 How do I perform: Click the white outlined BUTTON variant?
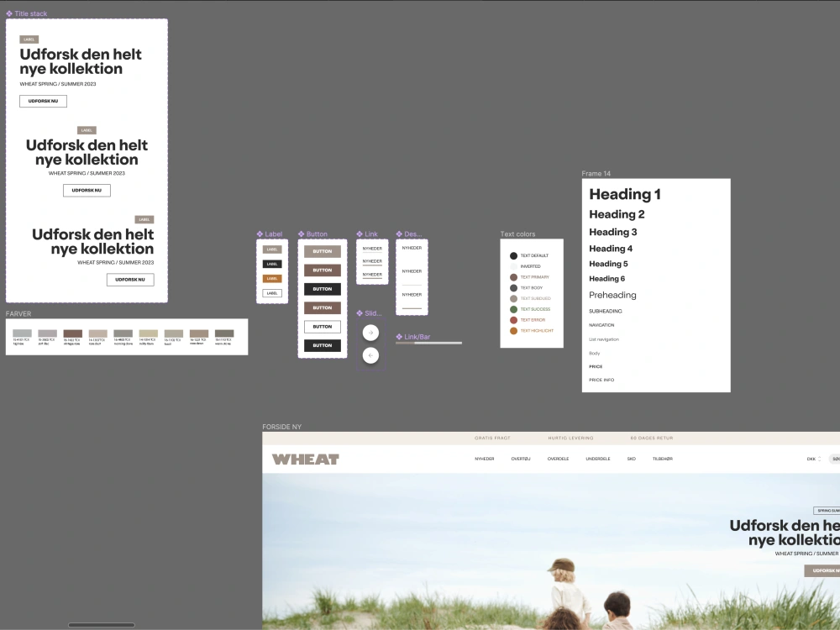[x=323, y=327]
